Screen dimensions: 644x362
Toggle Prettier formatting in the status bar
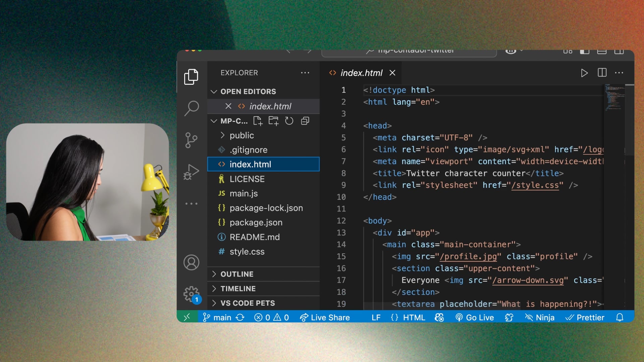point(585,317)
